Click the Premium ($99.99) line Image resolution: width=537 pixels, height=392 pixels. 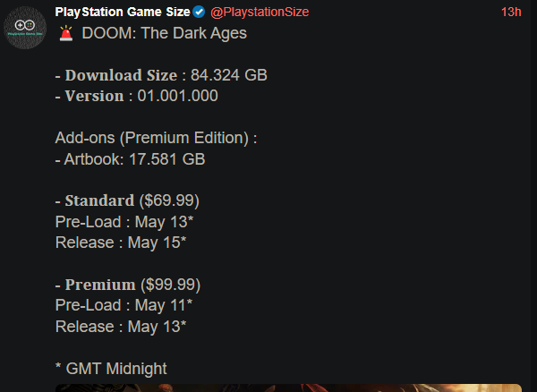pyautogui.click(x=128, y=285)
